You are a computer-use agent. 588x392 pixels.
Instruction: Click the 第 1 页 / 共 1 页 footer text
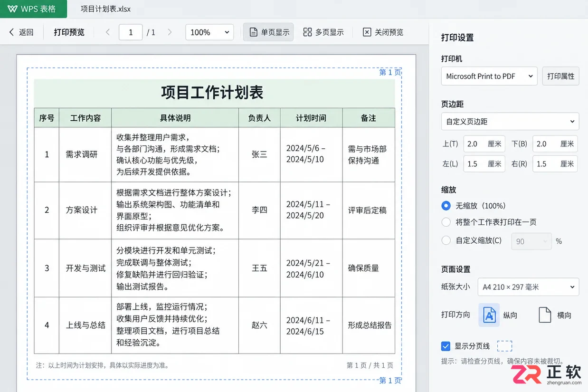click(x=370, y=365)
